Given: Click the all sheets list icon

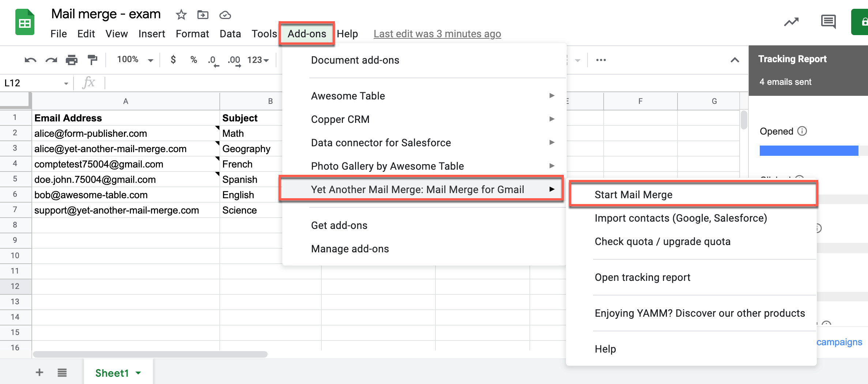Looking at the screenshot, I should click(x=62, y=373).
